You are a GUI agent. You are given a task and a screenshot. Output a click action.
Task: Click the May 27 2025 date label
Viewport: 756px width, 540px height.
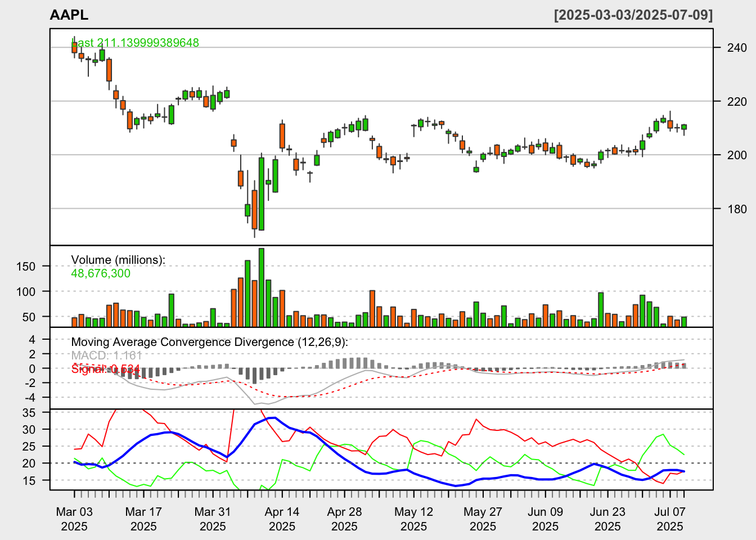(483, 519)
